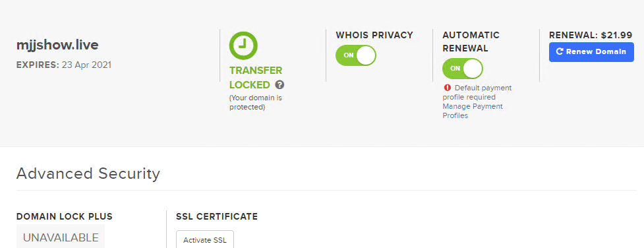
Task: Click the DOMAIN LOCK PLUS label
Action: tap(65, 216)
